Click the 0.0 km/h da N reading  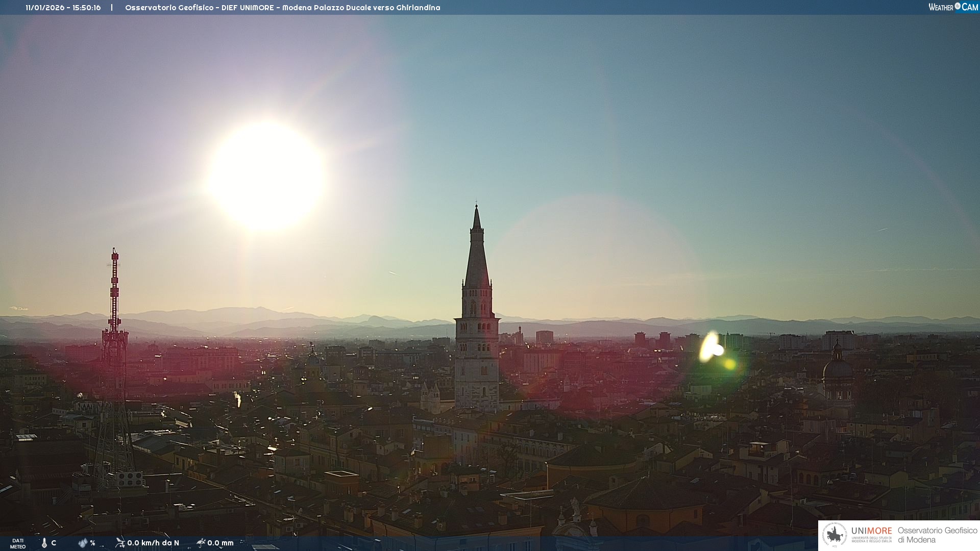click(153, 543)
